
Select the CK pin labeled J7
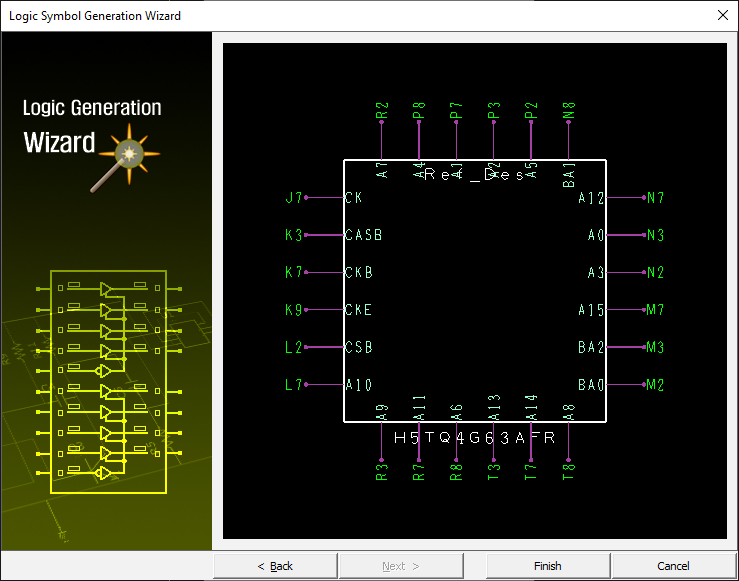coord(293,198)
